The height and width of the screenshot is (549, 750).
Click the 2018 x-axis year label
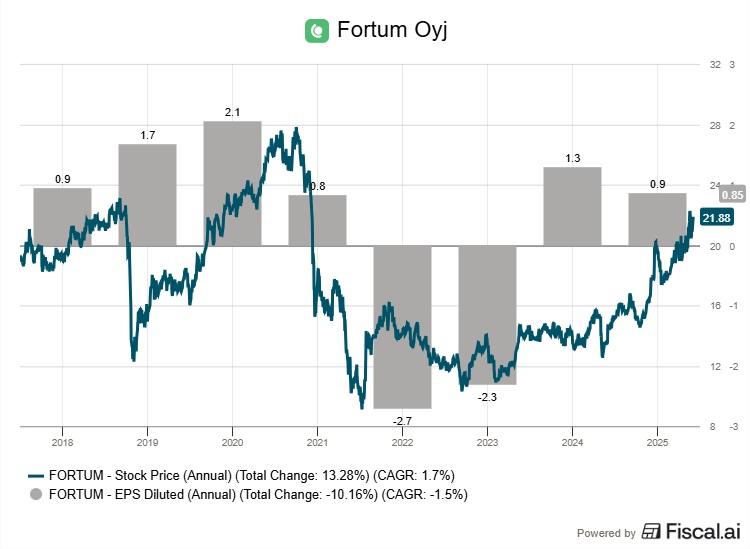[62, 441]
